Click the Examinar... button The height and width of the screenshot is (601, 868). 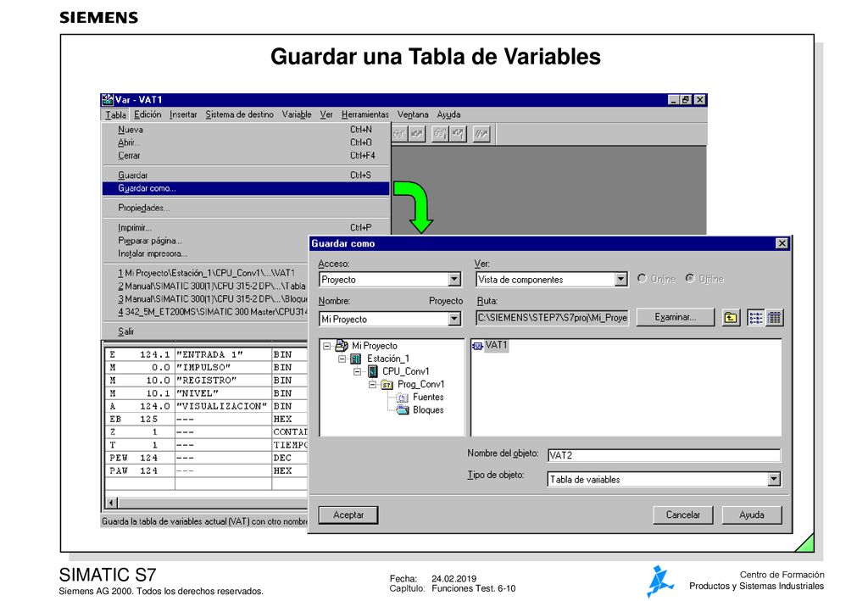click(676, 317)
